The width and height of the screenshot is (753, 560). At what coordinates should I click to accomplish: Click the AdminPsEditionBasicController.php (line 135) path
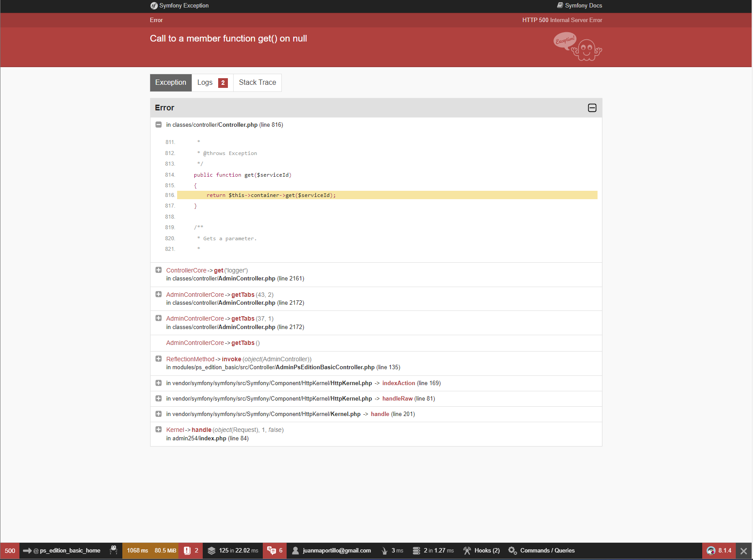(283, 367)
